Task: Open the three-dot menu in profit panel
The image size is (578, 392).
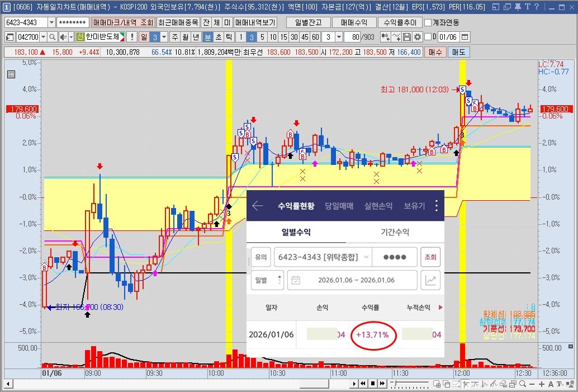Action: (437, 206)
